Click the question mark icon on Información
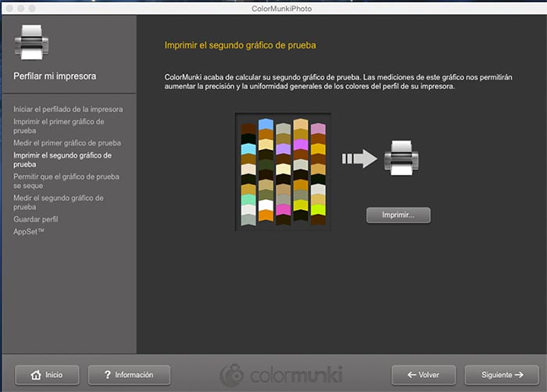The image size is (547, 392). pos(108,375)
